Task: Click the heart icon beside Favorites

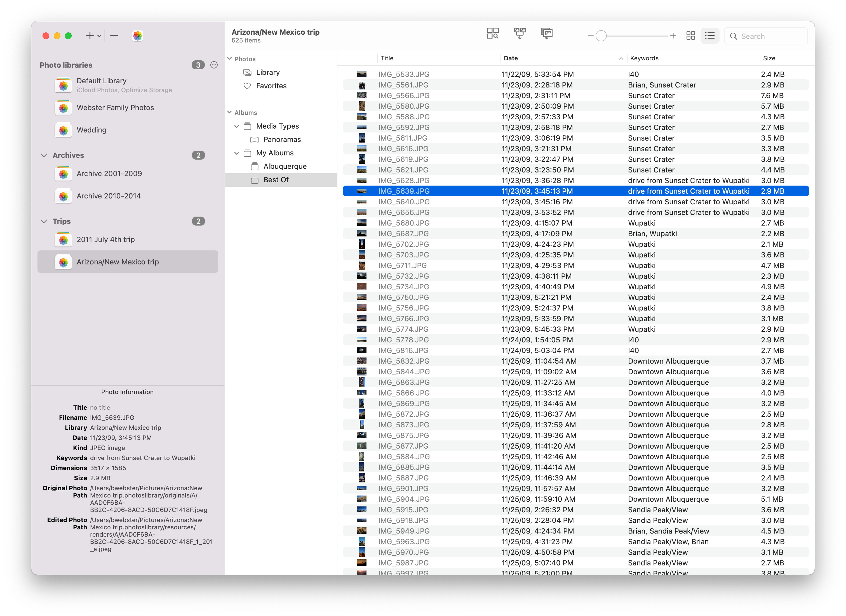Action: point(247,86)
